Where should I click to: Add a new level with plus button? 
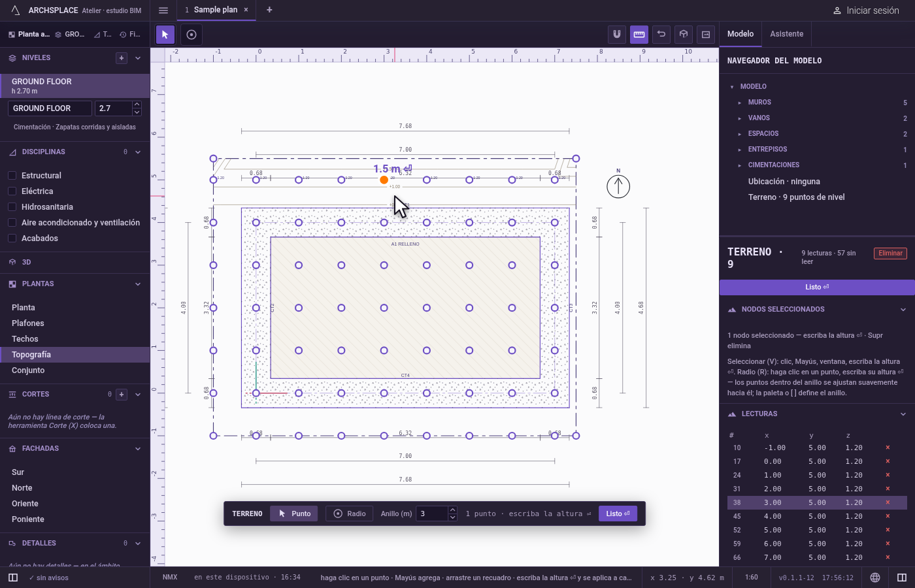pyautogui.click(x=122, y=58)
